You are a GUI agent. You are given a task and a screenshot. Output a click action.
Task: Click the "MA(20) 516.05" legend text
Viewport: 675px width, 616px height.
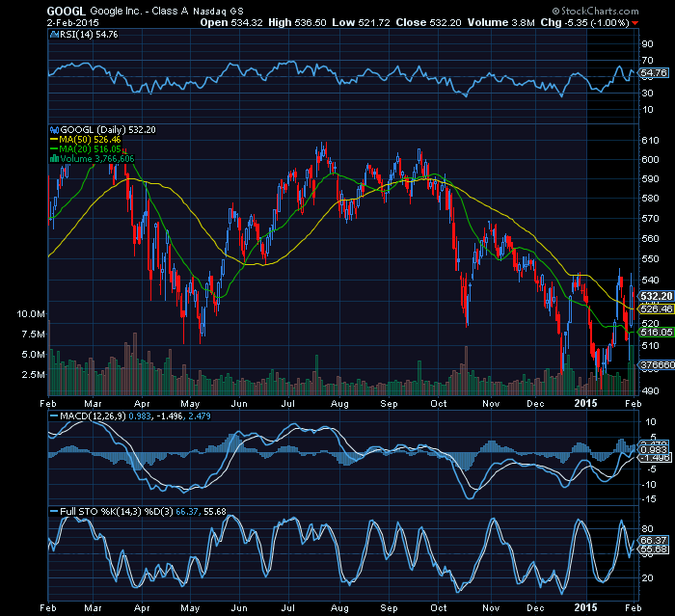pyautogui.click(x=90, y=149)
